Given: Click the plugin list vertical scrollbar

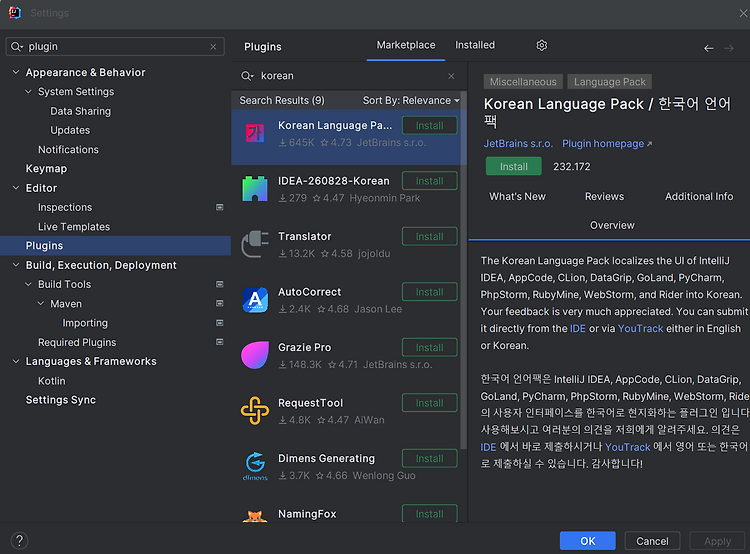Looking at the screenshot, I should pyautogui.click(x=463, y=270).
